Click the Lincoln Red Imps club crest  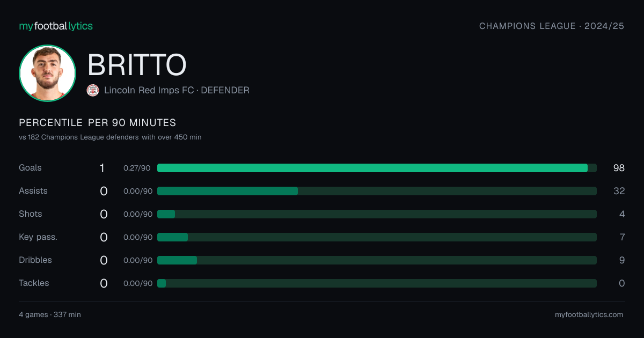pyautogui.click(x=93, y=90)
